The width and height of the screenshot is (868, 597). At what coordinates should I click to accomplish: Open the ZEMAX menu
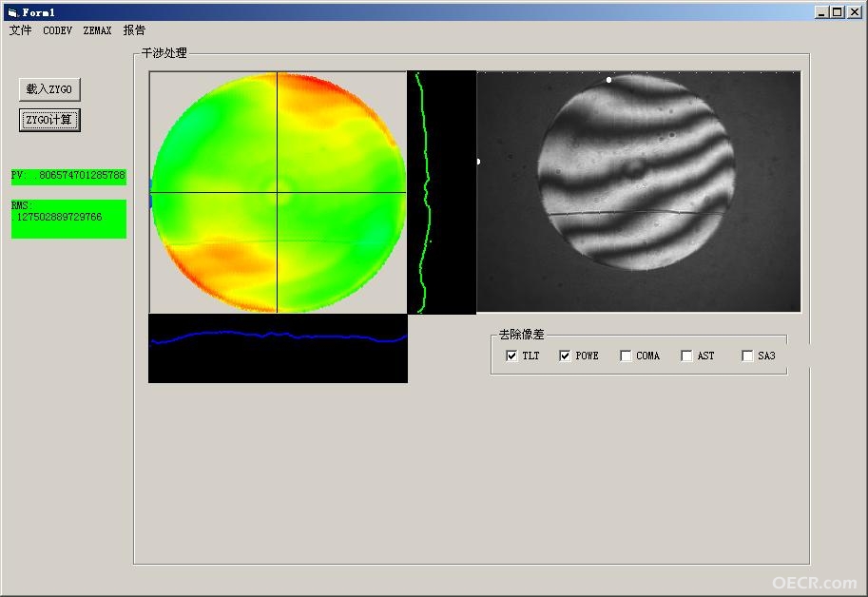pos(97,30)
